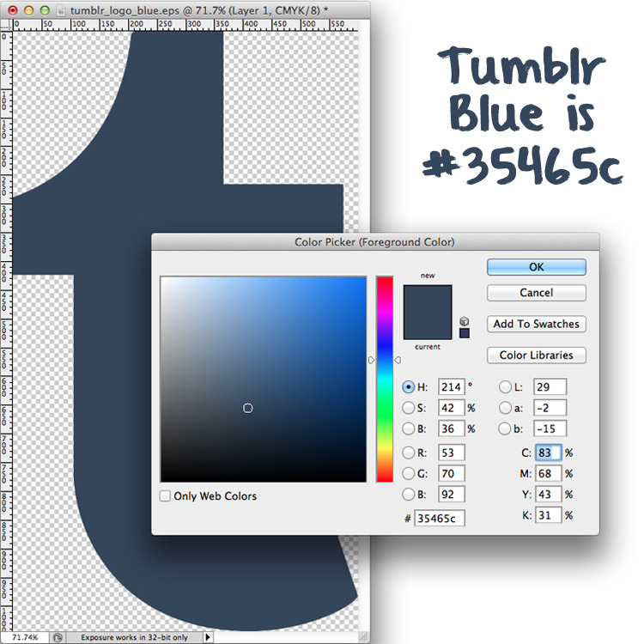Select the L lightness radio button

[505, 387]
